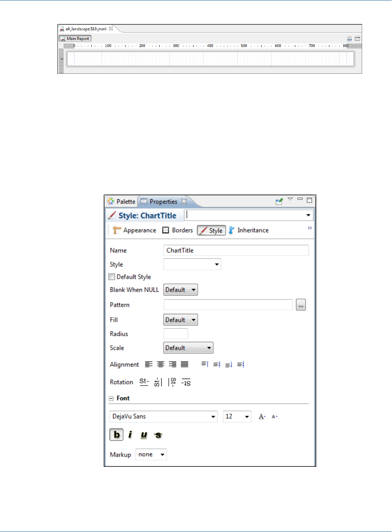Screen dimensions: 392x532
Task: Apply justified text alignment
Action: click(x=185, y=364)
